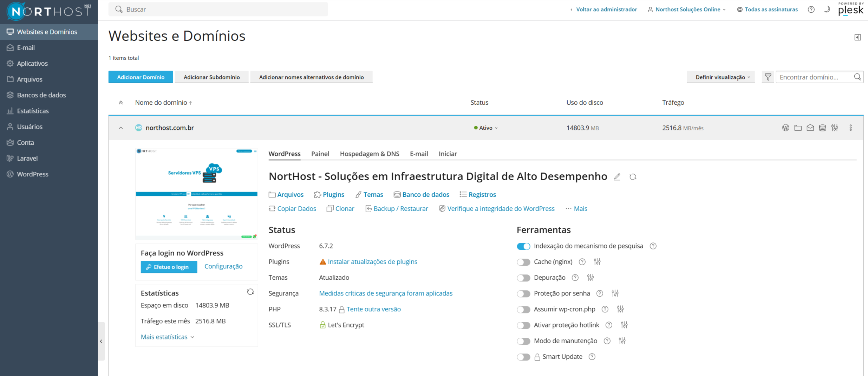Screen dimensions: 868x376
Task: Switch to Iniciar tab
Action: 448,154
